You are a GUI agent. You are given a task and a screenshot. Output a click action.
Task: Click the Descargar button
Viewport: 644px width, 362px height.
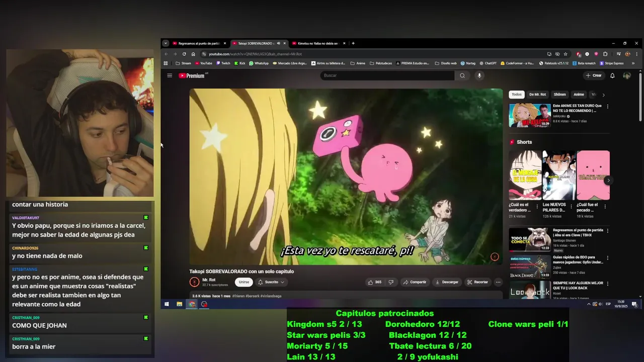(x=446, y=282)
